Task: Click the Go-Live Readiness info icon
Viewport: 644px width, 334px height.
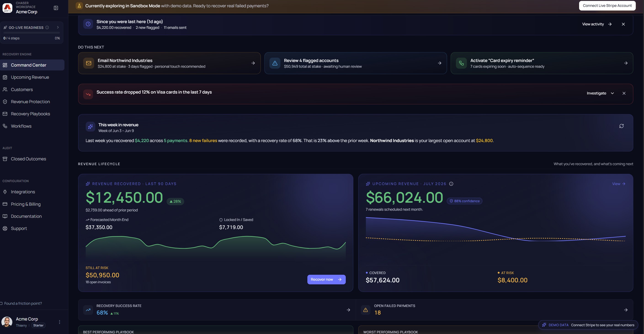Action: [47, 27]
